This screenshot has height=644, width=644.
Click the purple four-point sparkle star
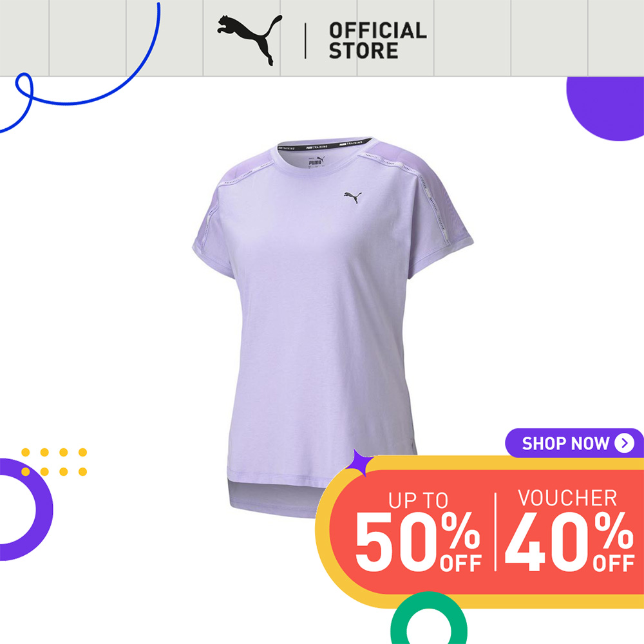pos(358,463)
